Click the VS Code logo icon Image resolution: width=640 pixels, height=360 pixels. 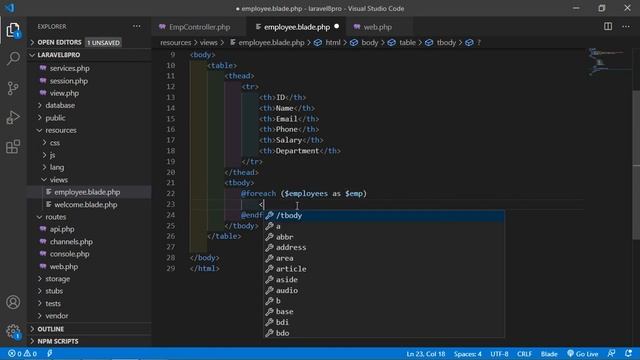point(10,8)
